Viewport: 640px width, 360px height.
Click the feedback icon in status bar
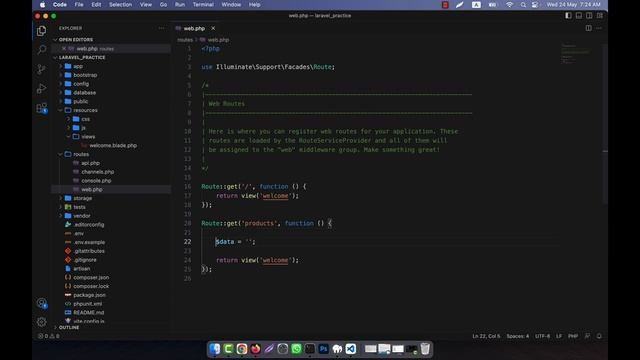click(587, 336)
